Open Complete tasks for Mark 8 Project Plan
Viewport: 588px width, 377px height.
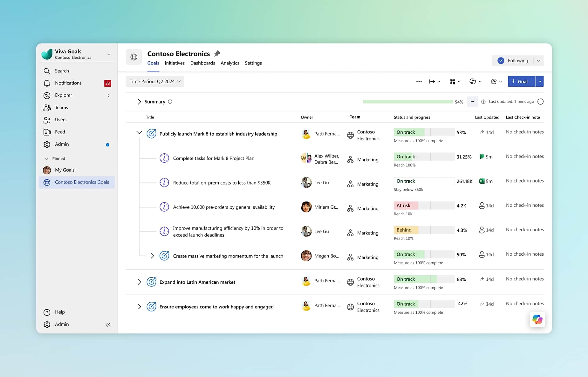point(214,158)
